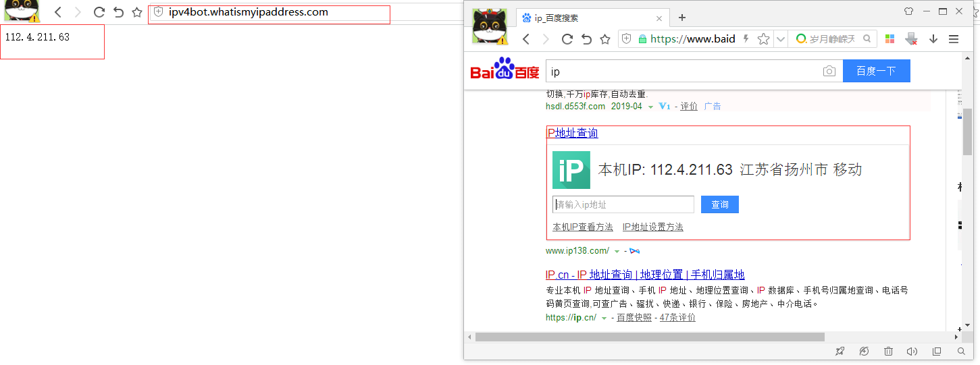Click the vertical scrollbar thumb in Baidu window
Screen dimensions: 980x365
click(x=967, y=132)
